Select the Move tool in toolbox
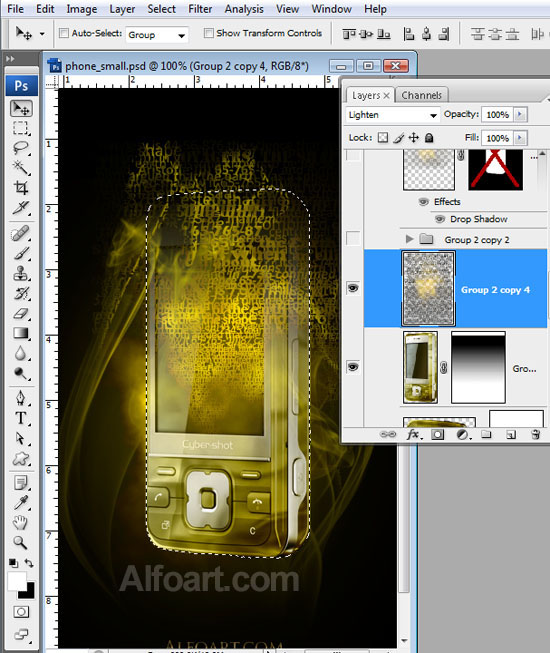The height and width of the screenshot is (653, 550). click(x=21, y=109)
